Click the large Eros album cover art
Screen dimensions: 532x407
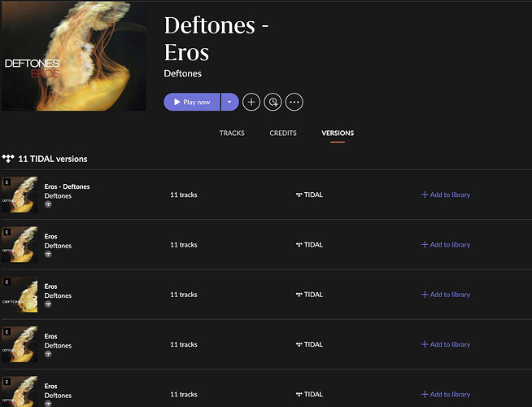click(74, 55)
